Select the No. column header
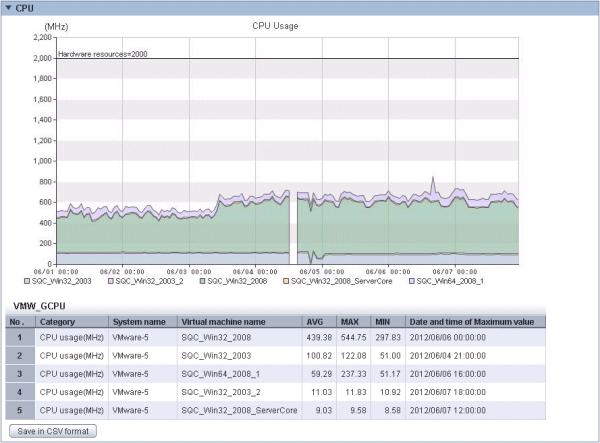This screenshot has height=443, width=600. (20, 322)
